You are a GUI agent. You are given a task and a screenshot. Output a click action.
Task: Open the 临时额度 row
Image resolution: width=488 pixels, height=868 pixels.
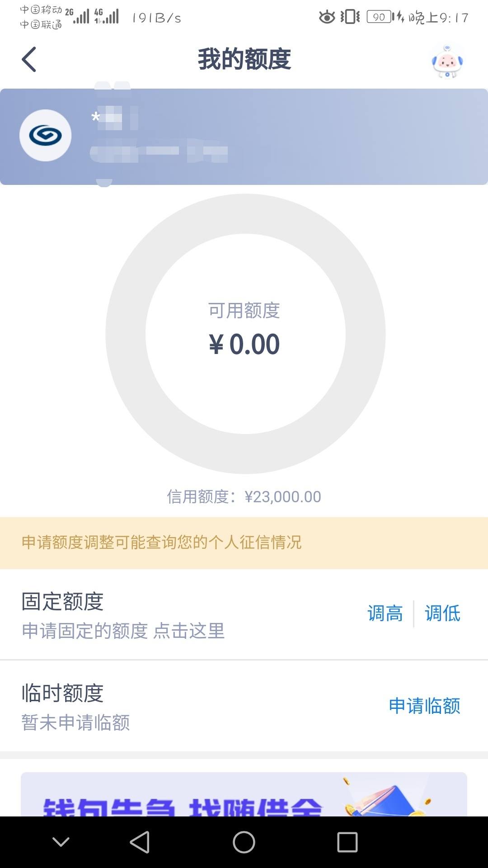pos(244,706)
